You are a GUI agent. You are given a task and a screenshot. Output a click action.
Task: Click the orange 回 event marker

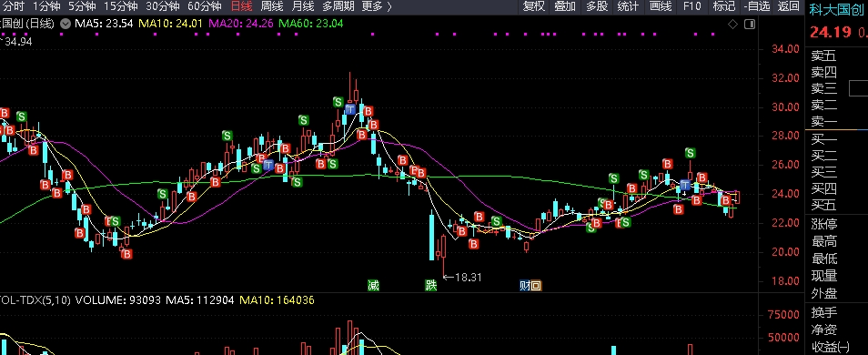[x=536, y=286]
